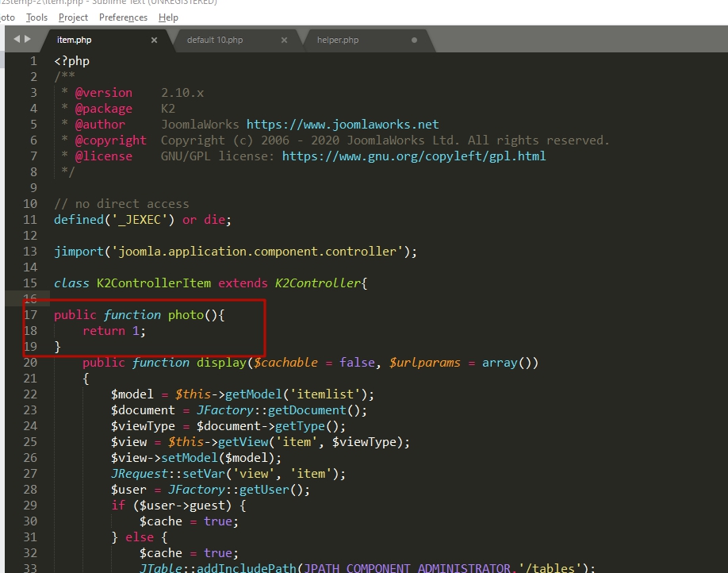728x573 pixels.
Task: Click the K2ControllerItem class name
Action: pyautogui.click(x=154, y=283)
